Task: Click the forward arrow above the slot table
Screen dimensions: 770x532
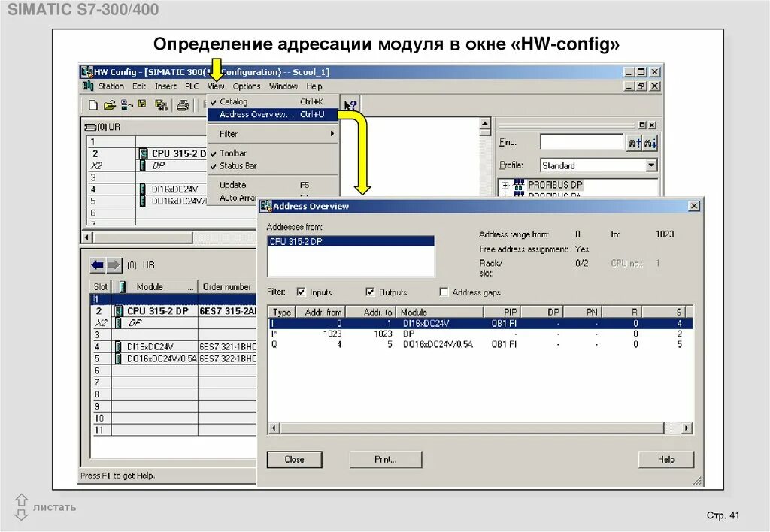Action: click(114, 265)
